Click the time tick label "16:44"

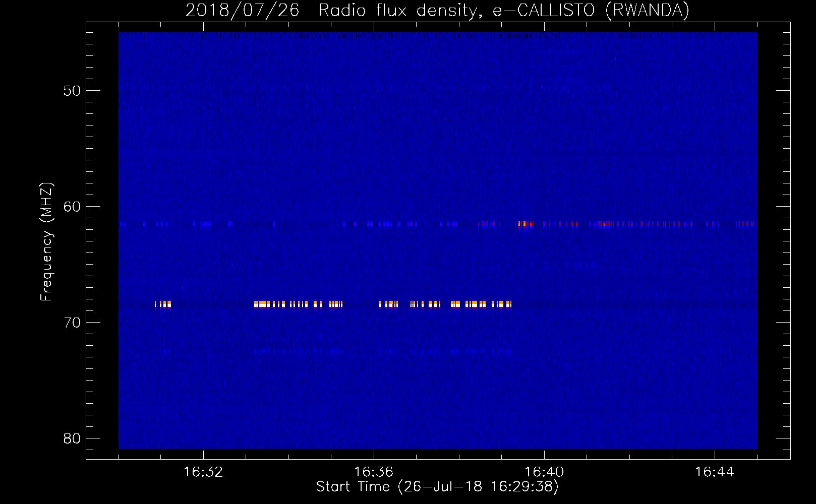[715, 472]
